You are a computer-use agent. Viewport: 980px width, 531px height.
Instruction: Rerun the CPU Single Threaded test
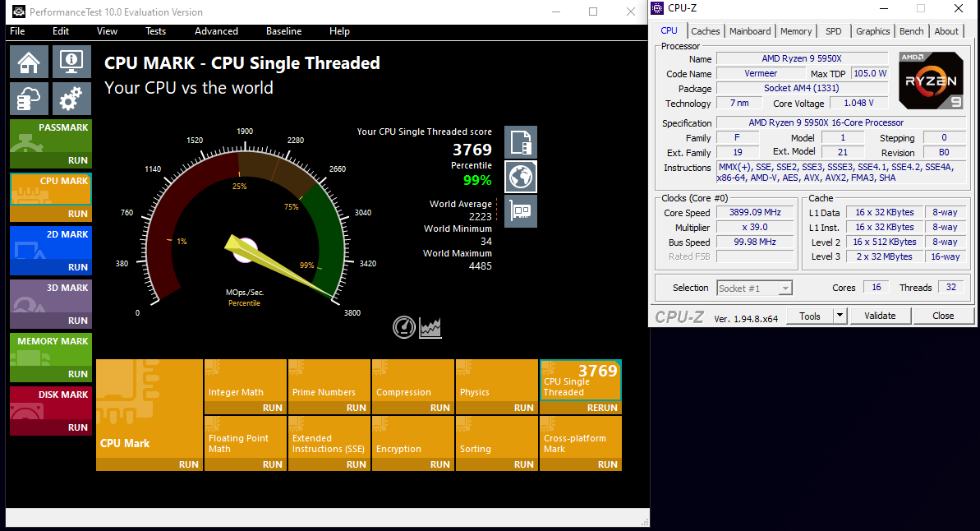(x=581, y=408)
